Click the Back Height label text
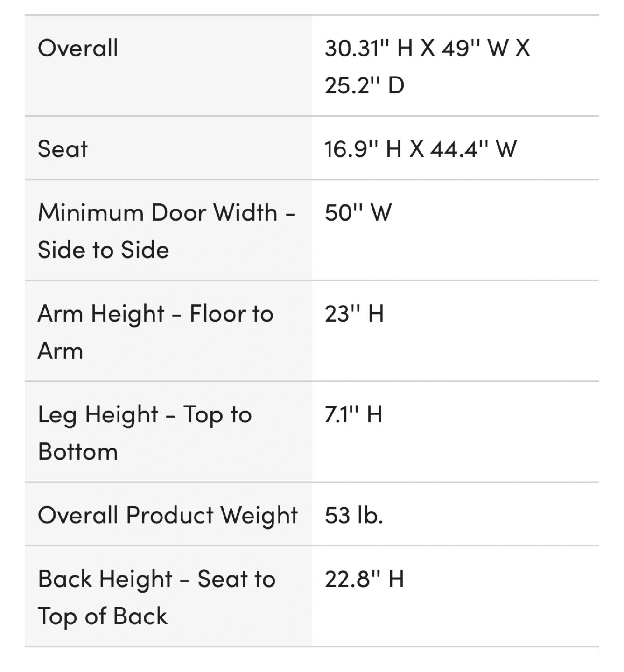624x672 pixels. 105,579
